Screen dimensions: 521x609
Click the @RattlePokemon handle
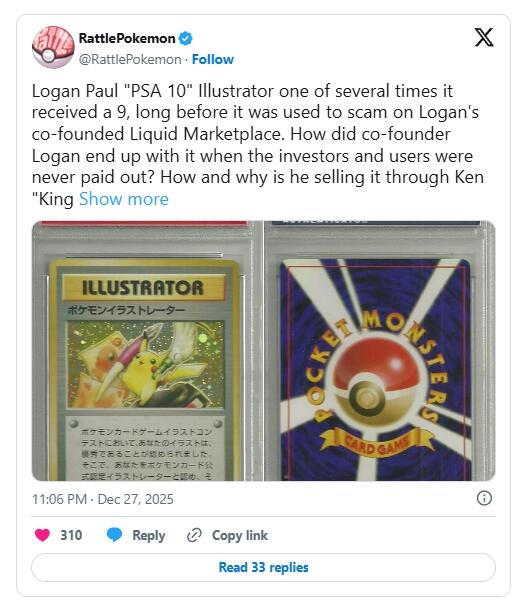tap(130, 59)
